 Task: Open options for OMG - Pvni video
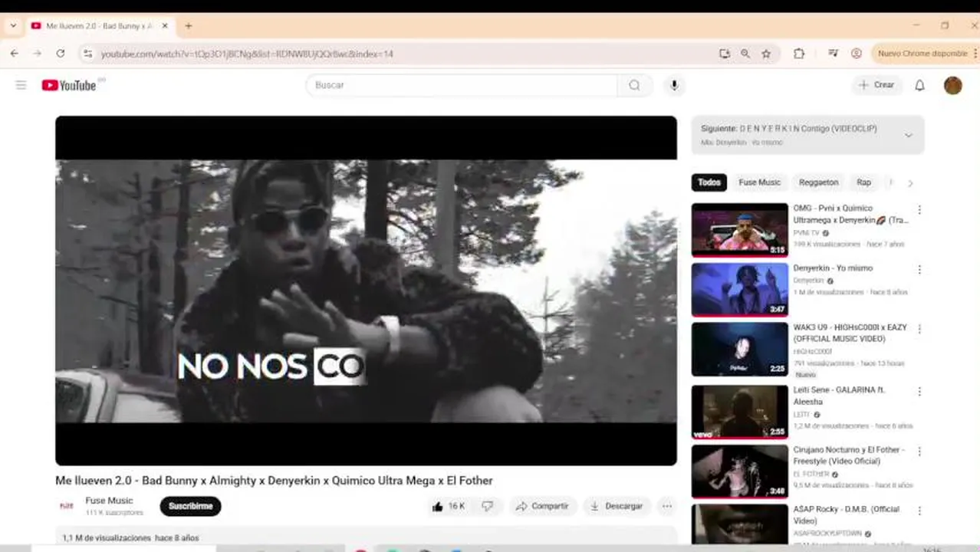919,210
